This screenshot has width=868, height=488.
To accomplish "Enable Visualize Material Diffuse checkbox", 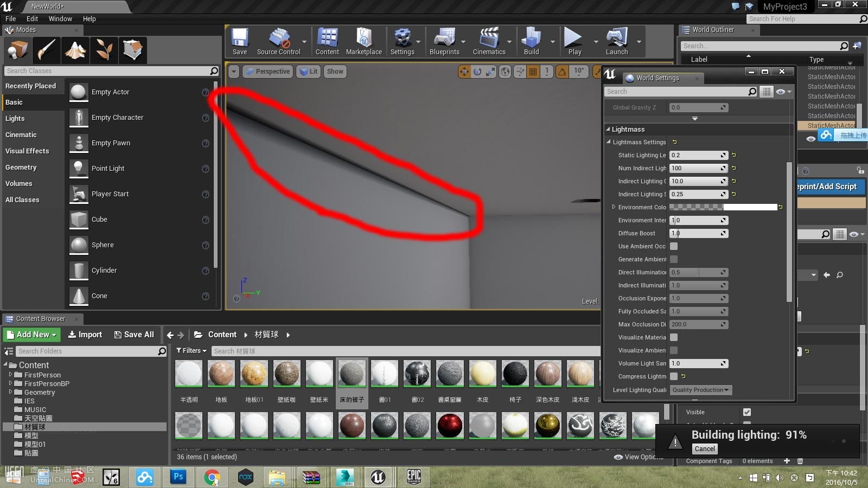I will 674,337.
